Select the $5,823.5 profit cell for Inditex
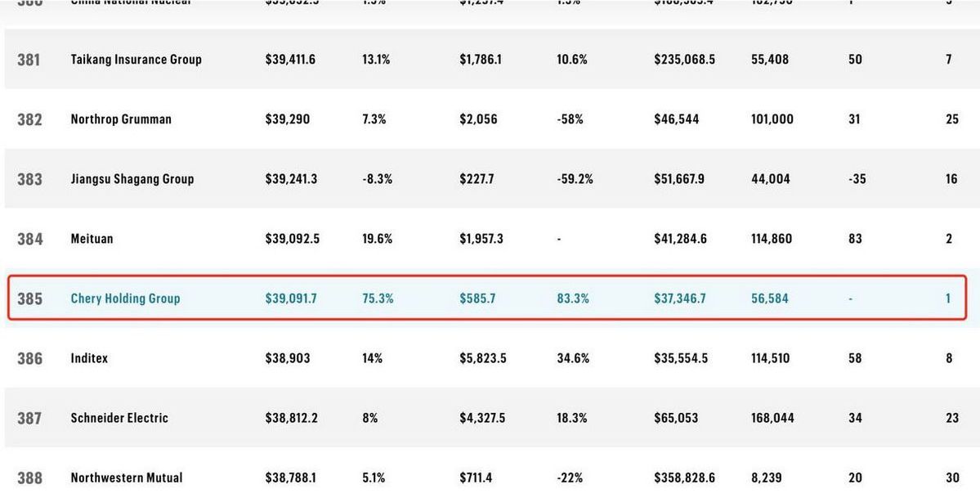The height and width of the screenshot is (498, 980). [x=482, y=358]
